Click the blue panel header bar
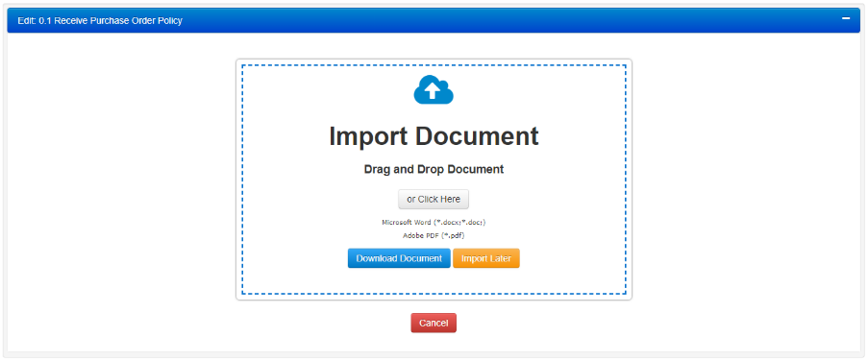Viewport: 868px width, 361px height. click(434, 20)
